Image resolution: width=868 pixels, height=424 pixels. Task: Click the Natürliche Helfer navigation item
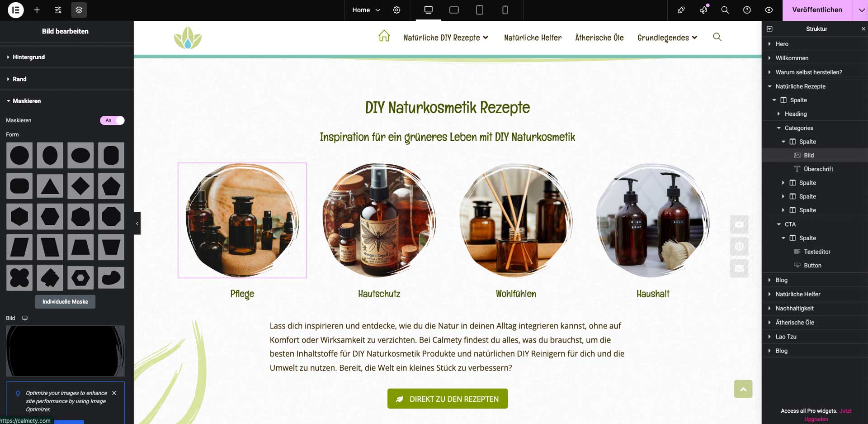533,38
